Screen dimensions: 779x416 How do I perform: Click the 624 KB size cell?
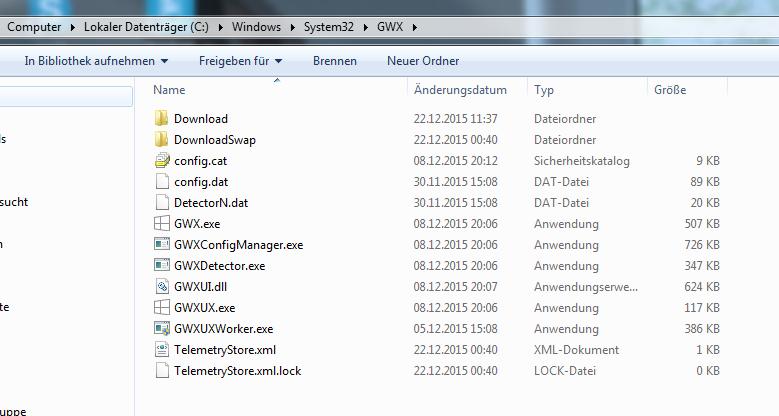pos(702,286)
